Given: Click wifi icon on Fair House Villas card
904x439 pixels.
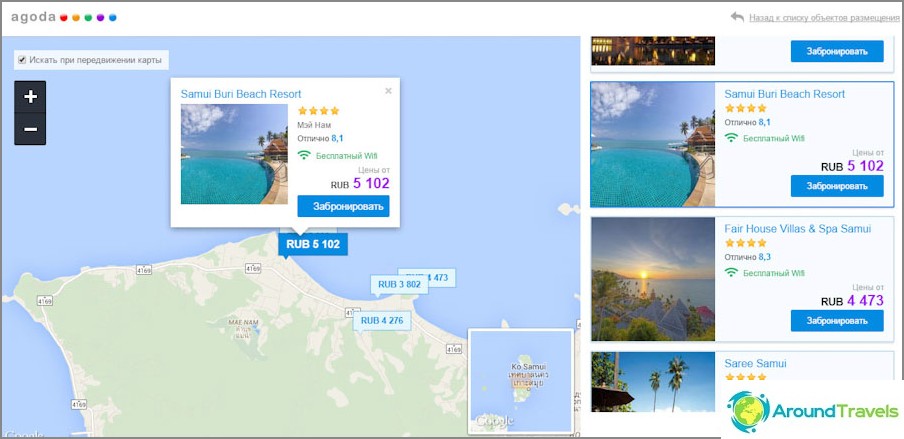Looking at the screenshot, I should tap(732, 273).
